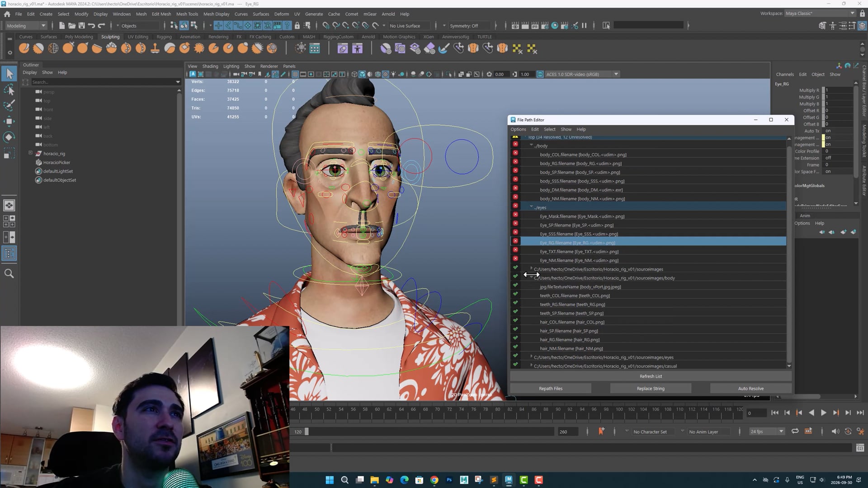The height and width of the screenshot is (488, 868).
Task: Open the 24 fps frame rate dropdown
Action: [767, 432]
